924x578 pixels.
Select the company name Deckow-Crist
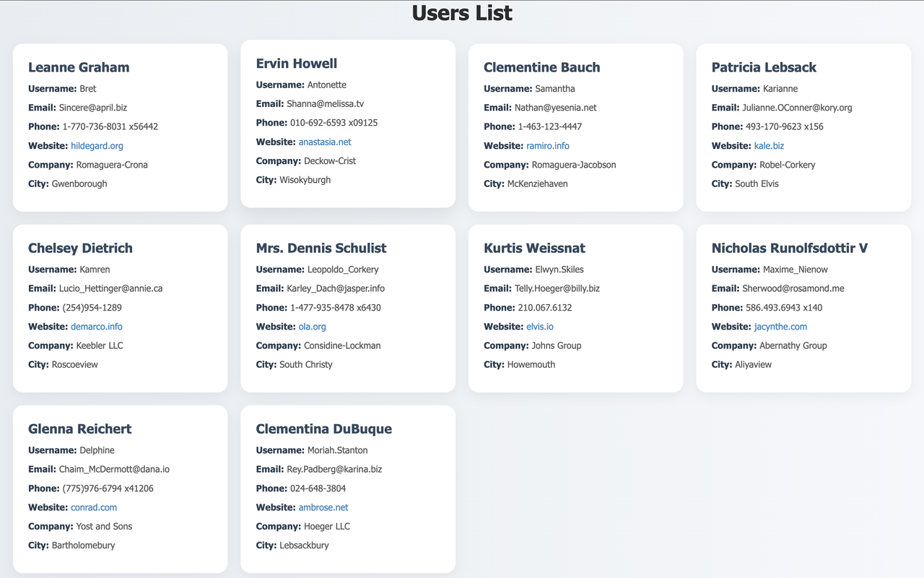click(330, 161)
